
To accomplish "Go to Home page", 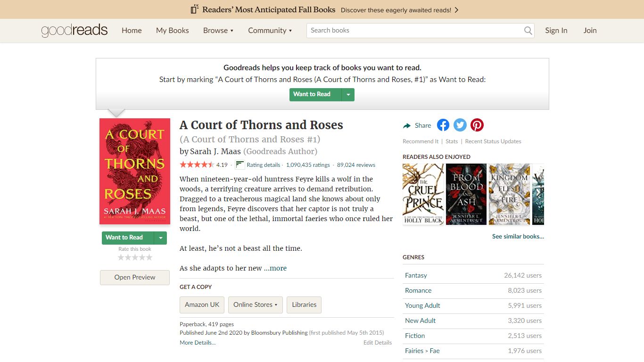I will [132, 31].
